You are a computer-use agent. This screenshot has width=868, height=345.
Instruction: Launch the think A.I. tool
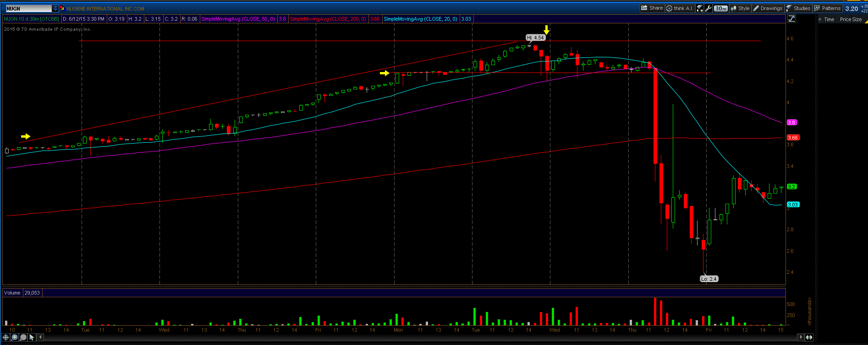coord(679,8)
